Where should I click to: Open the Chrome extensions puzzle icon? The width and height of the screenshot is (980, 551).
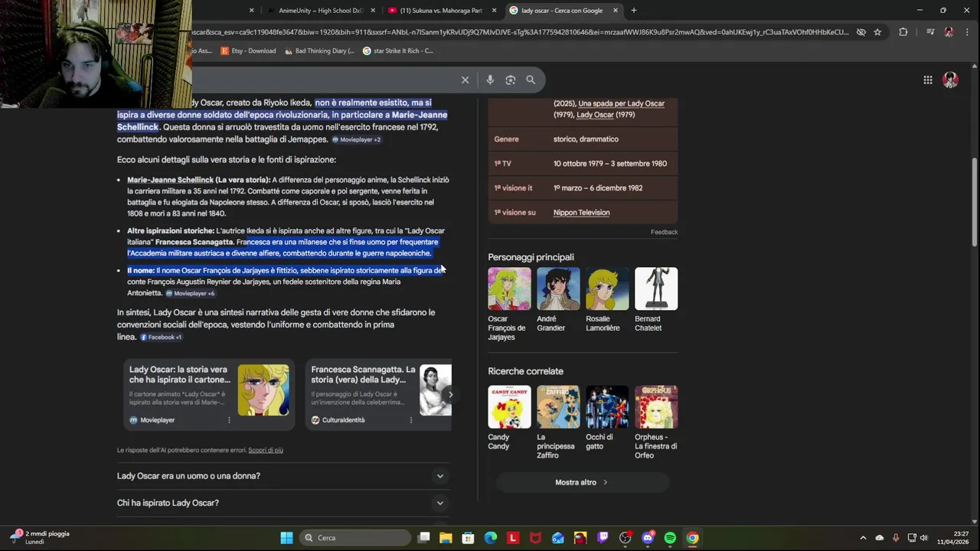click(x=903, y=32)
